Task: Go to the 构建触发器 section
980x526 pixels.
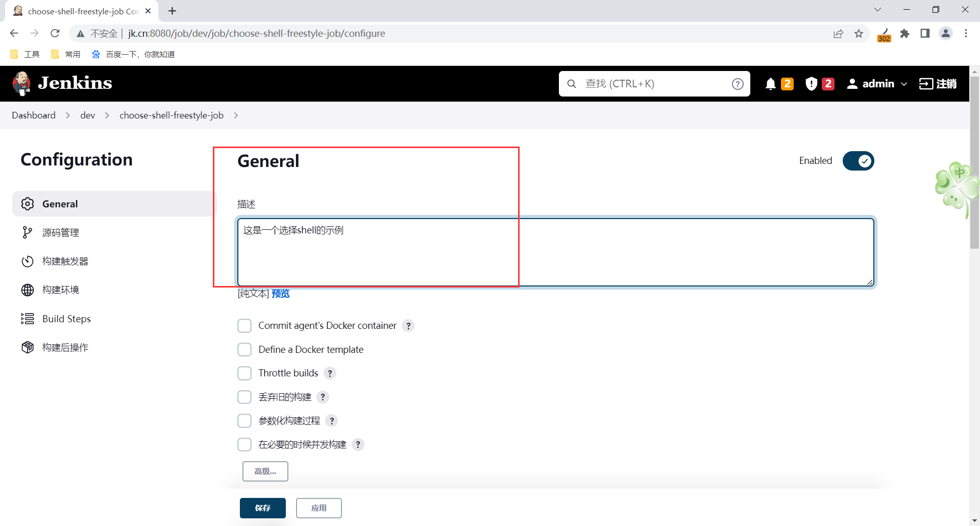Action: click(x=114, y=261)
